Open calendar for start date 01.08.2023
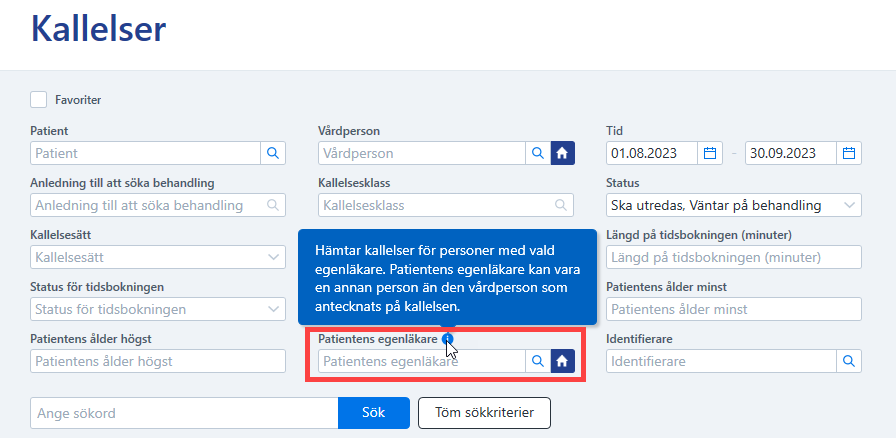Viewport: 896px width, 438px height. (710, 153)
